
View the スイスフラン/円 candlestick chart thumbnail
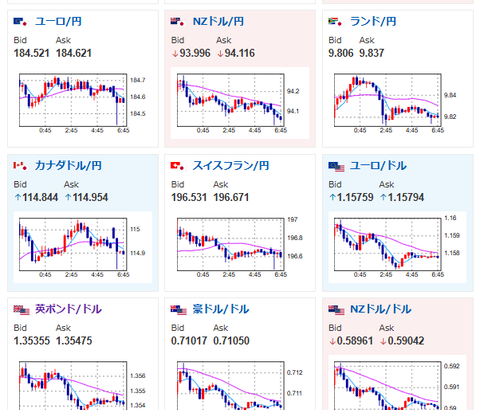tap(230, 247)
